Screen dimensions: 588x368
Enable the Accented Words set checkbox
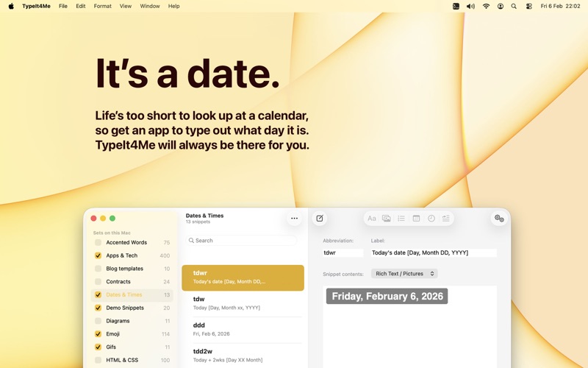click(98, 243)
